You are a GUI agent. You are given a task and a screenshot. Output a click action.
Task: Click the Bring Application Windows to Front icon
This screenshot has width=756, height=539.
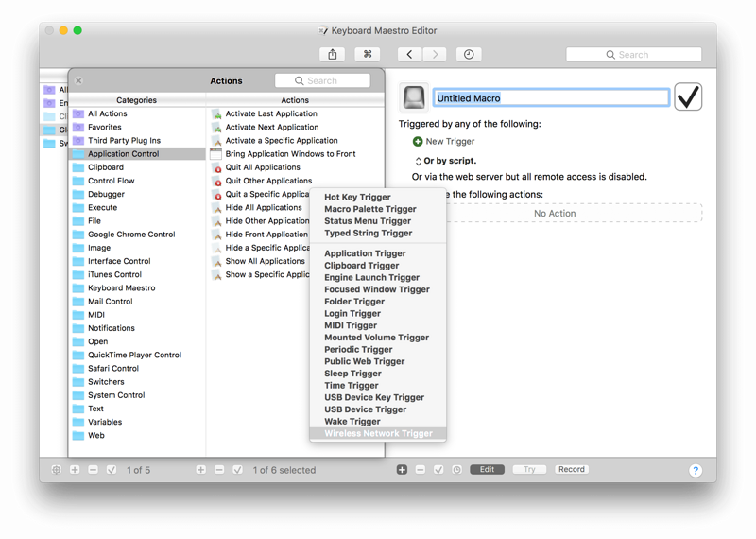[x=216, y=154]
